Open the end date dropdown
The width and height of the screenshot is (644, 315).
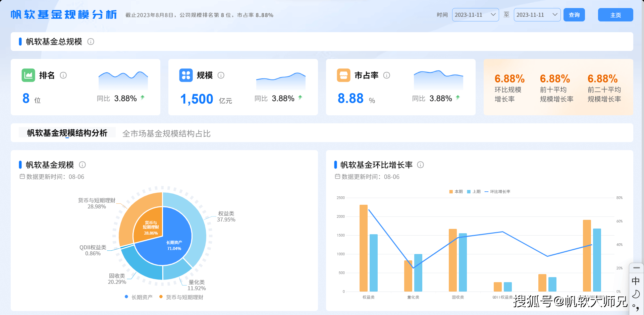point(537,15)
